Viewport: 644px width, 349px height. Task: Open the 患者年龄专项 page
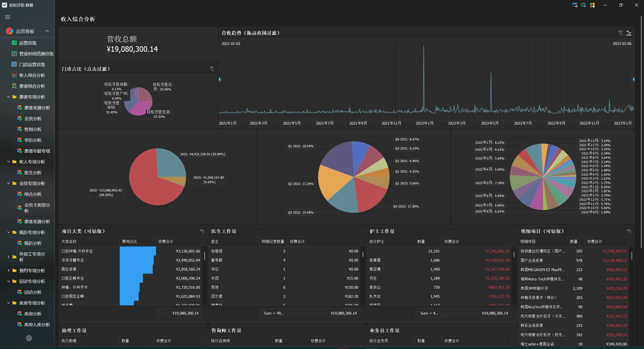click(37, 151)
